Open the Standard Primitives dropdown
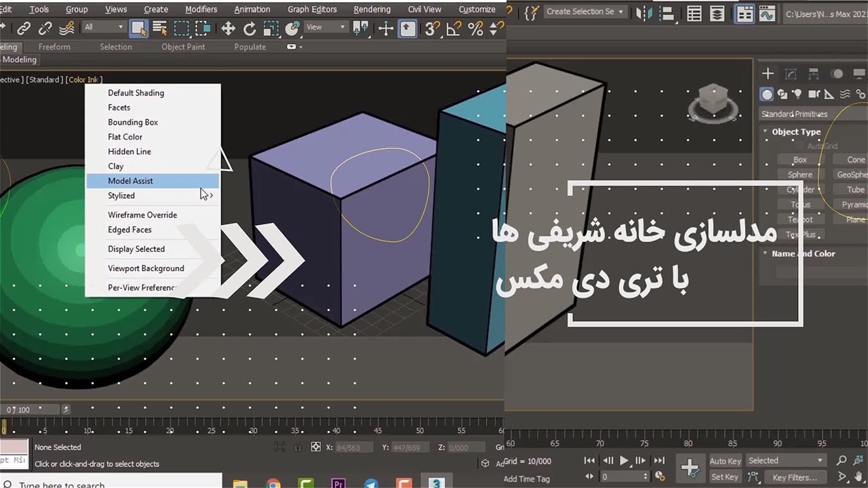This screenshot has height=488, width=868. pyautogui.click(x=807, y=114)
